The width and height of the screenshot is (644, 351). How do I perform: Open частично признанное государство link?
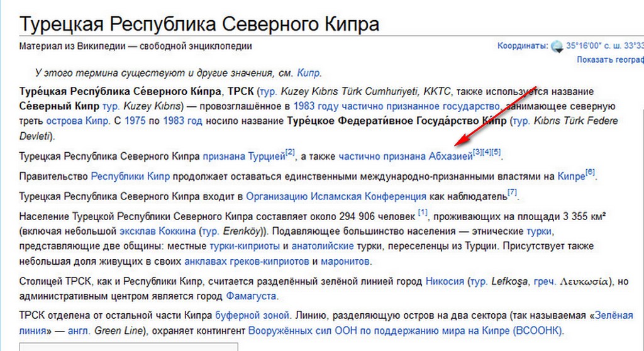point(421,106)
